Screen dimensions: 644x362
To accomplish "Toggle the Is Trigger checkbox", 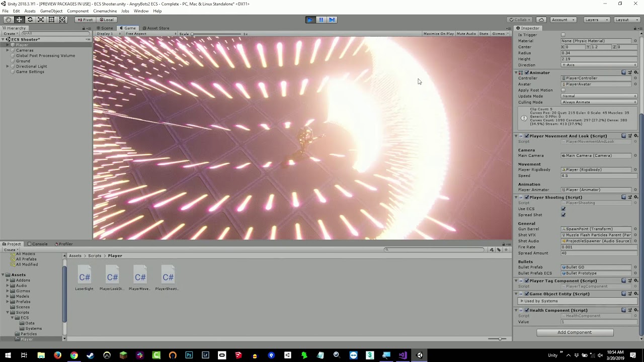I will pos(563,35).
